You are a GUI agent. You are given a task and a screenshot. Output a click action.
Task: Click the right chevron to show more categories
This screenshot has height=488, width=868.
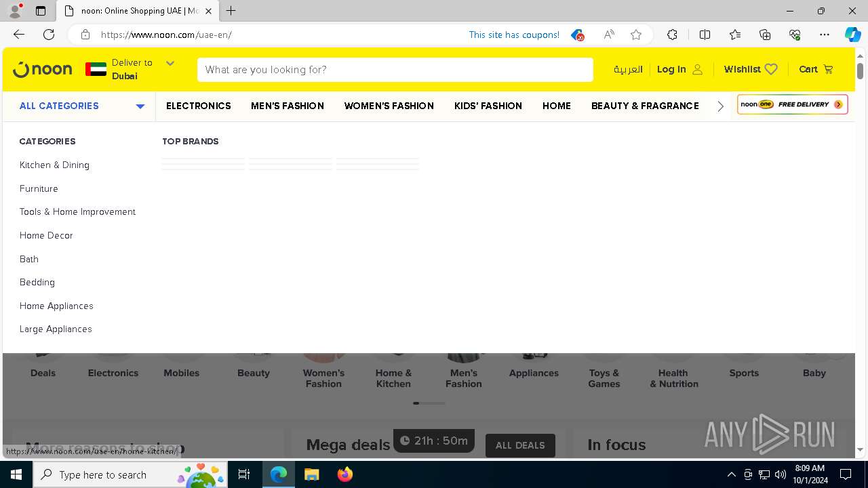tap(720, 106)
